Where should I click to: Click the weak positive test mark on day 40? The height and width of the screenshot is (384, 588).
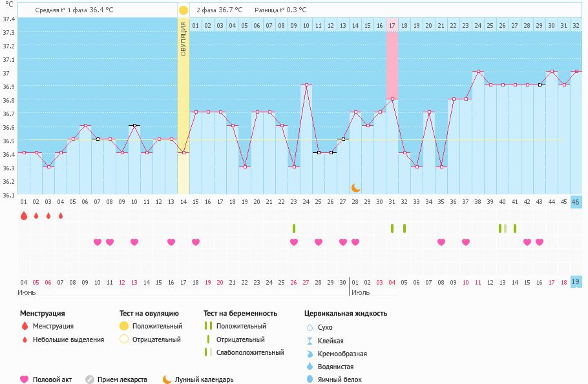click(x=503, y=228)
